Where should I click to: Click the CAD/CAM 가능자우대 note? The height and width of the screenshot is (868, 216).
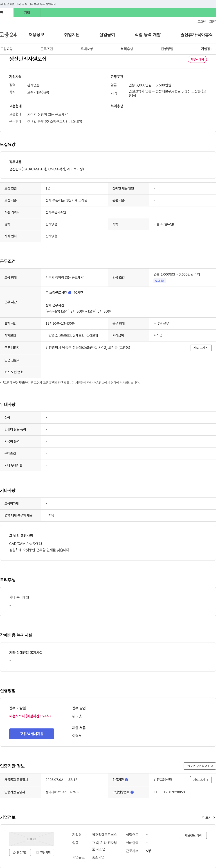(x=26, y=544)
